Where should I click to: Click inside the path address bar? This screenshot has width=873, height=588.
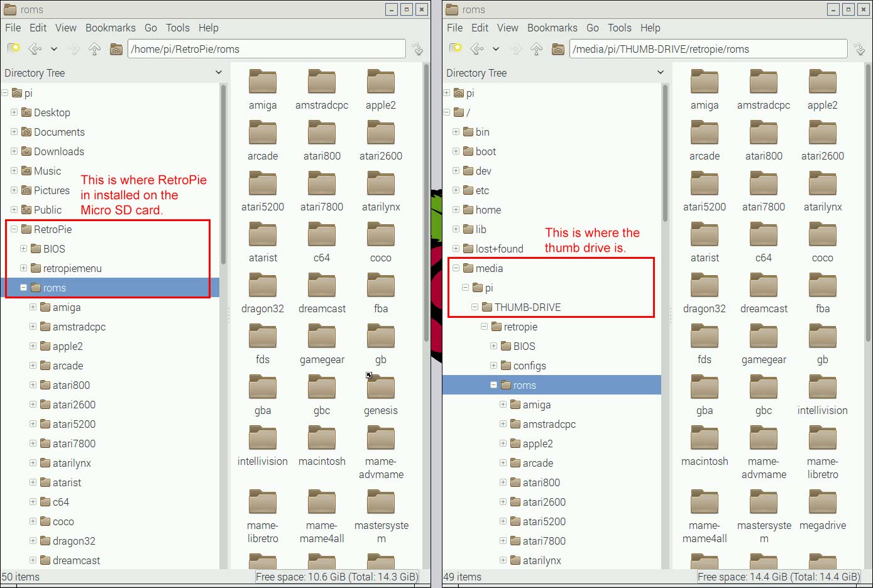point(264,48)
